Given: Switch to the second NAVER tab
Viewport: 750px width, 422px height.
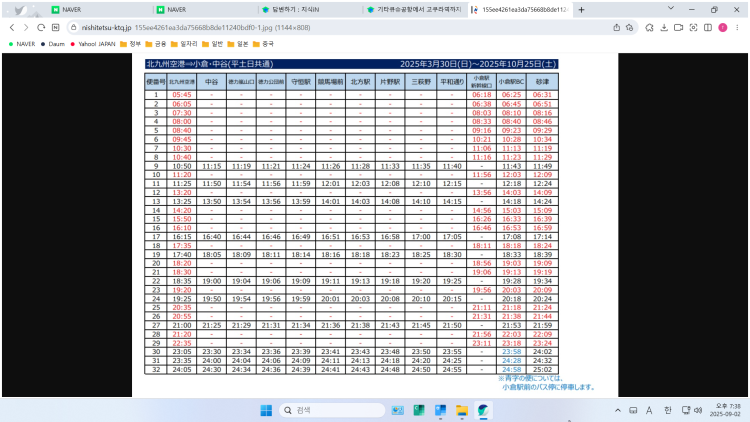Looking at the screenshot, I should click(205, 10).
